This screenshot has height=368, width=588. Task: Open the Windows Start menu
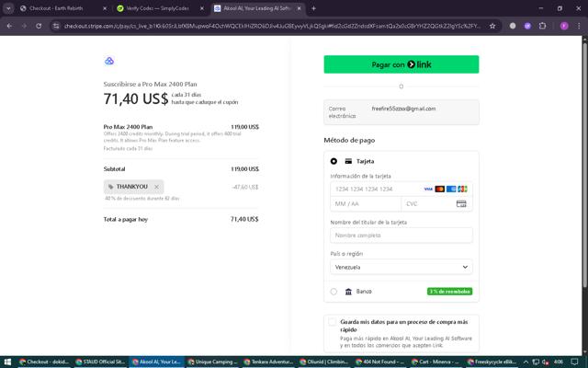click(7, 362)
